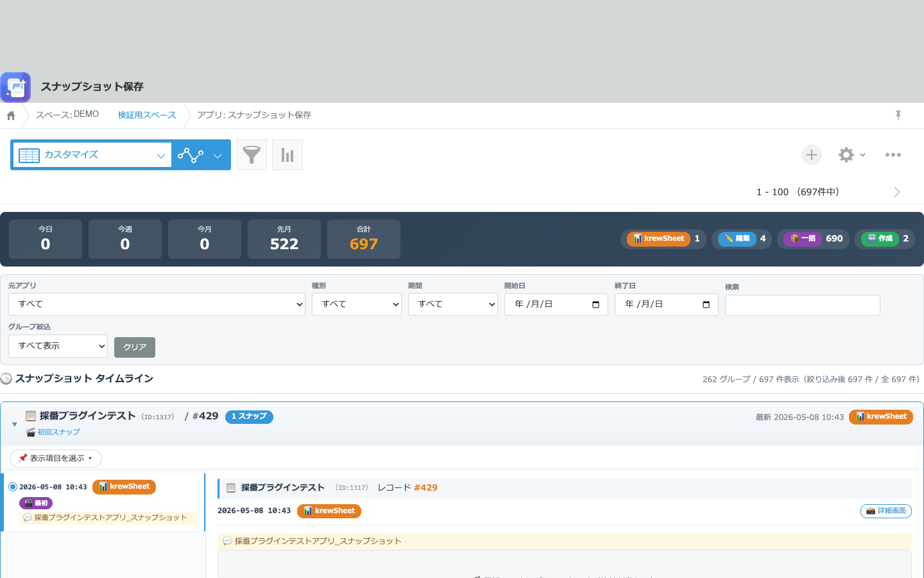
Task: Open app settings gear icon
Action: point(846,155)
